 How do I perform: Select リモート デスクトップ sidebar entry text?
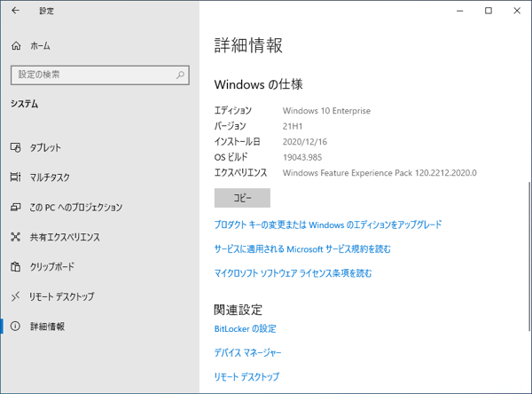pos(62,296)
